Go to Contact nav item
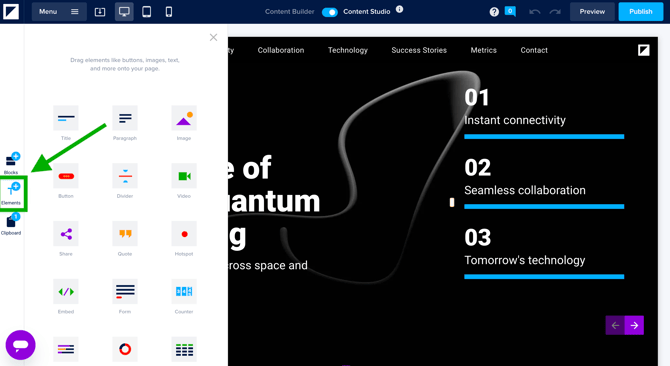This screenshot has width=670, height=366. point(534,50)
